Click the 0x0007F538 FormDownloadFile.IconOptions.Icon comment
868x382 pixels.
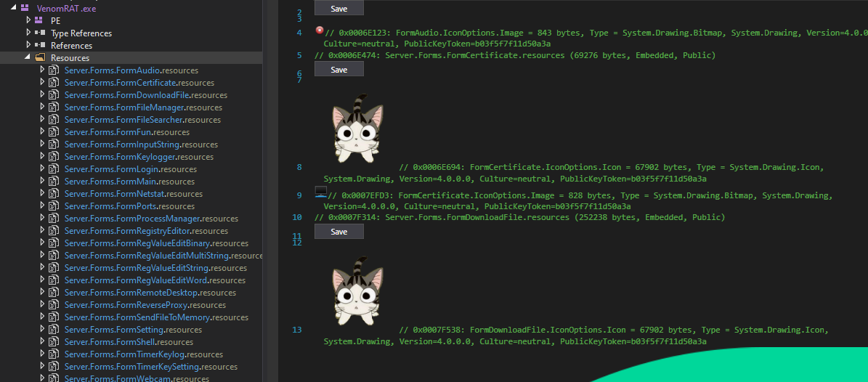click(x=576, y=336)
